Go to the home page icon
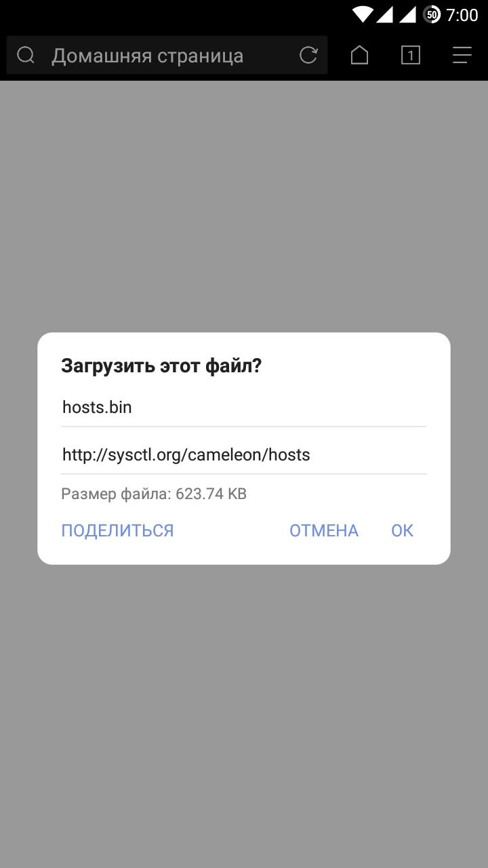The width and height of the screenshot is (488, 868). pyautogui.click(x=359, y=55)
